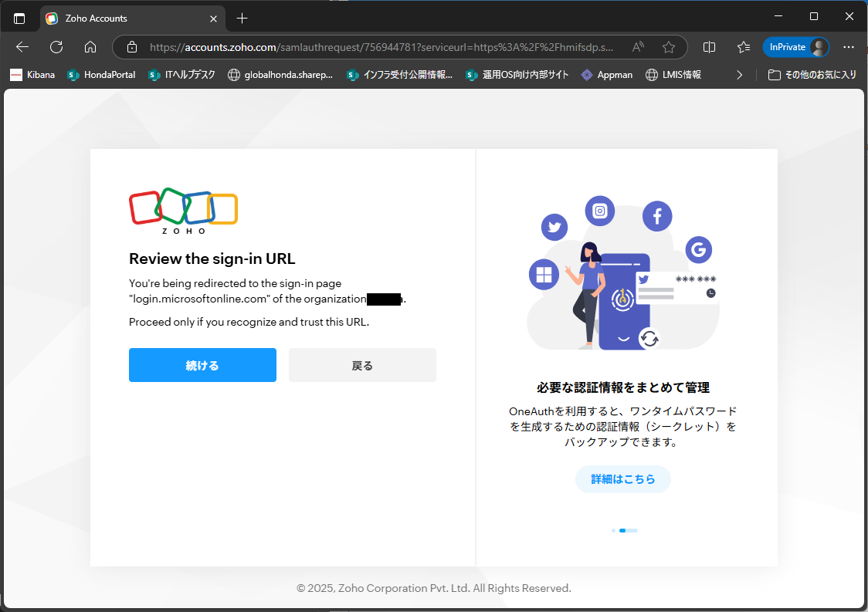
Task: Click the InPrivate profile button
Action: tap(795, 47)
